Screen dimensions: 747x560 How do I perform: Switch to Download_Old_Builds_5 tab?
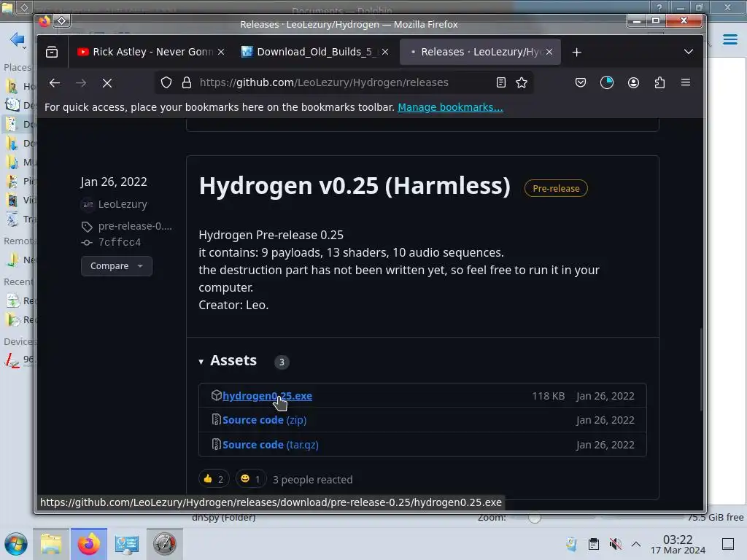pos(314,52)
